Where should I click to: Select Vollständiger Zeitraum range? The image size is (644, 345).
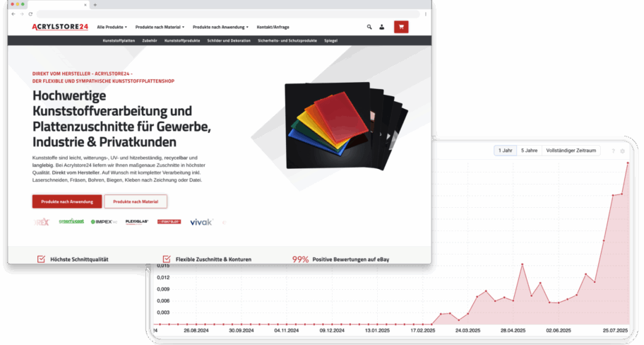click(572, 151)
